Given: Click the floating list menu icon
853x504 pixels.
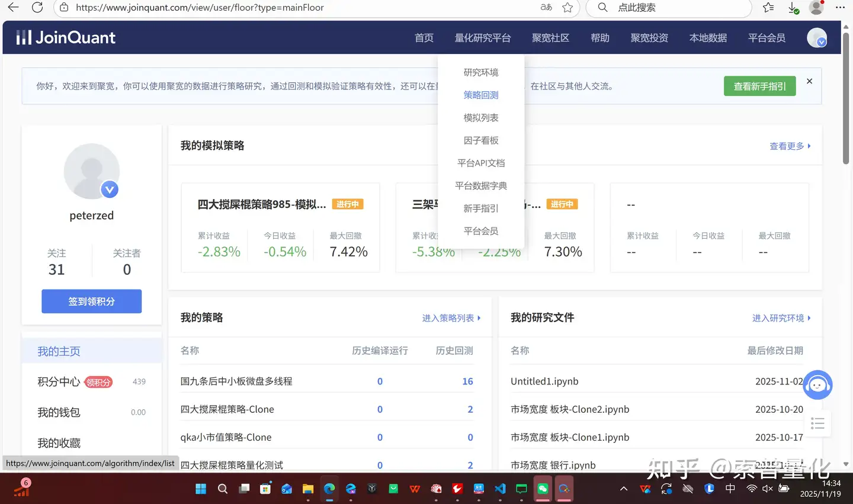Looking at the screenshot, I should (x=818, y=423).
